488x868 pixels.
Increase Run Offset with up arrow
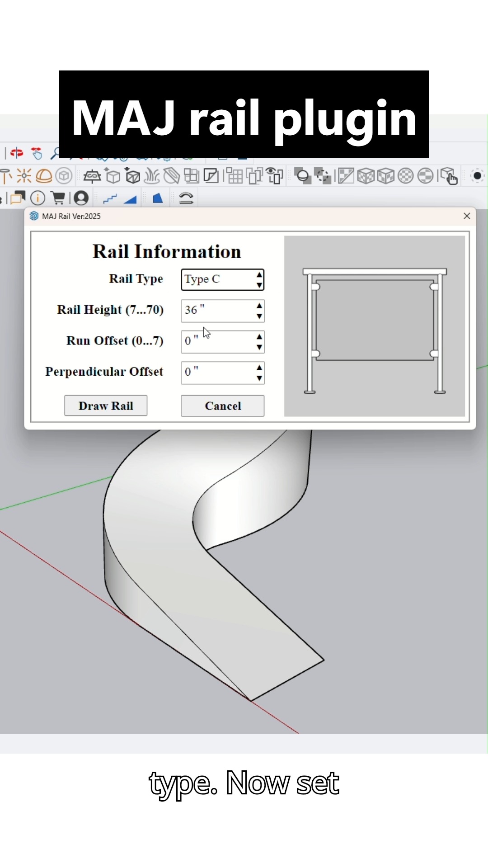[259, 337]
